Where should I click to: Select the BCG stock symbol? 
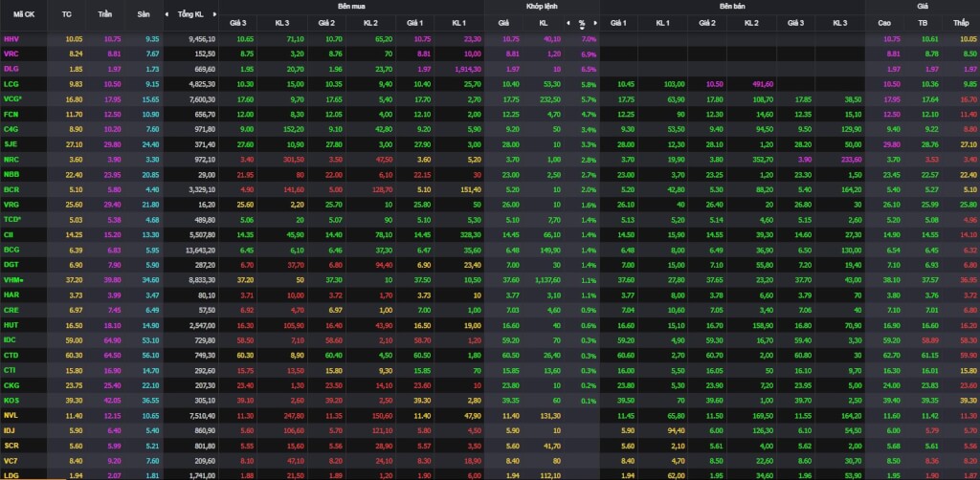click(11, 249)
